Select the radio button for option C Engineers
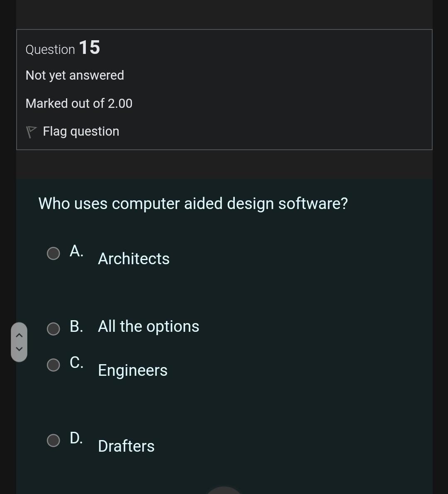 click(53, 365)
